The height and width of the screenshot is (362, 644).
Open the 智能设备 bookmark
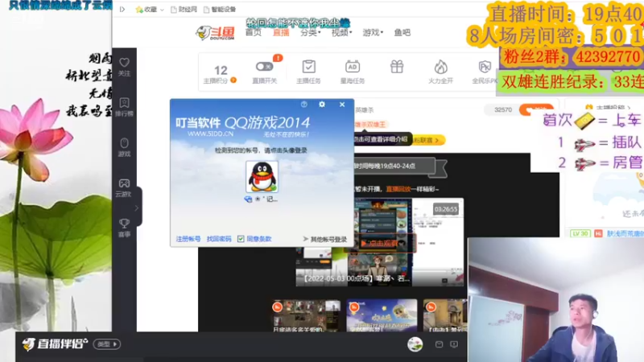tap(220, 9)
